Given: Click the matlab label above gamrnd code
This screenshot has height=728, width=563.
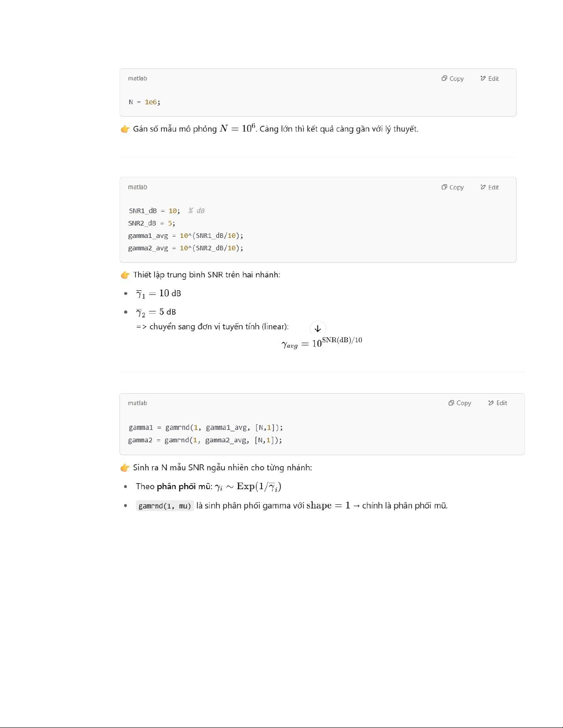Looking at the screenshot, I should coord(137,403).
